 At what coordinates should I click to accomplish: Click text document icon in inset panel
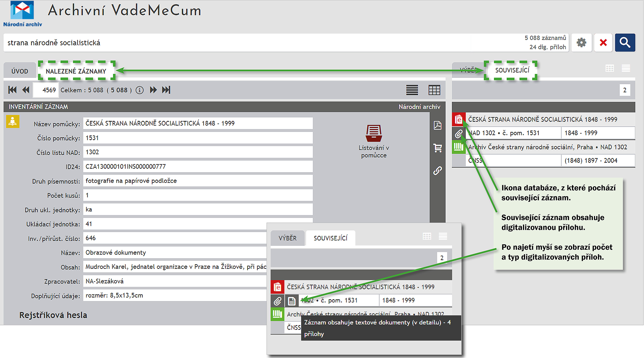pos(292,301)
